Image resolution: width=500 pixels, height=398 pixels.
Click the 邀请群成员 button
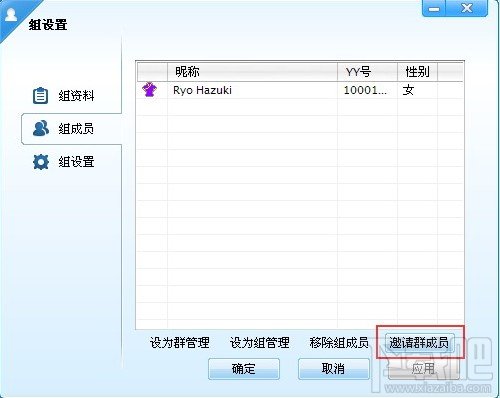click(419, 342)
